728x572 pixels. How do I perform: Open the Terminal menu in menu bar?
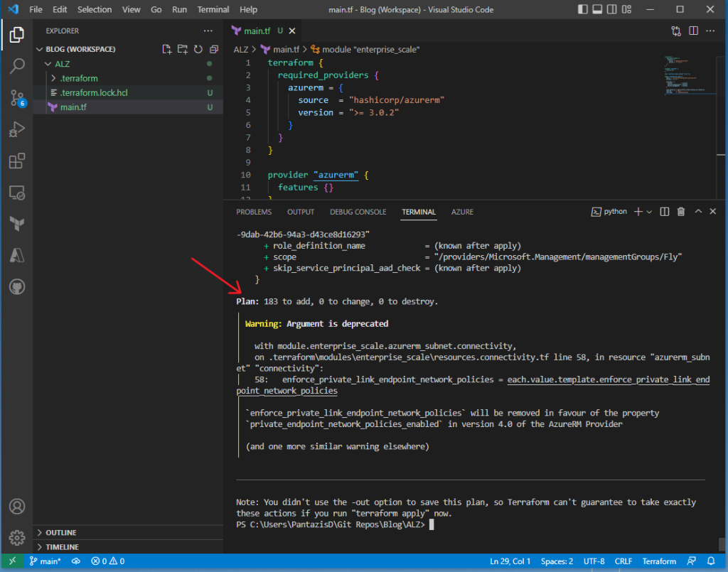[213, 10]
